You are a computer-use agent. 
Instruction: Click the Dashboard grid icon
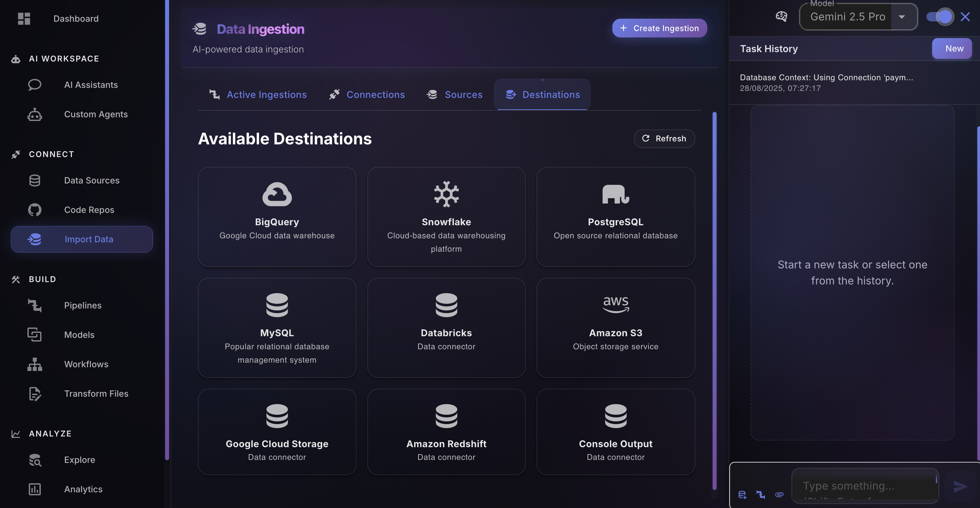tap(24, 19)
